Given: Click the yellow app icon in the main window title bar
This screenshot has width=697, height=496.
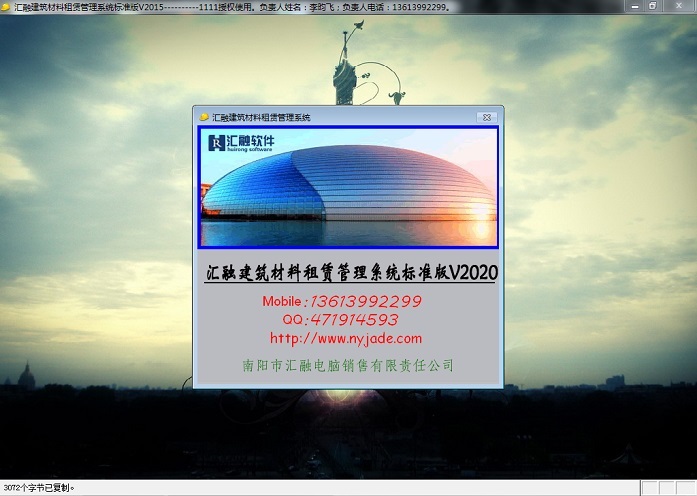Looking at the screenshot, I should tap(5, 7).
